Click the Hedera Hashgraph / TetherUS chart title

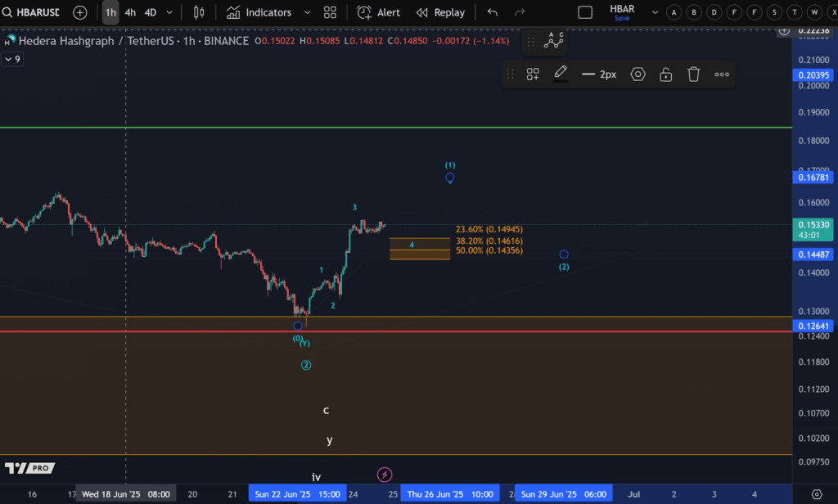point(133,41)
